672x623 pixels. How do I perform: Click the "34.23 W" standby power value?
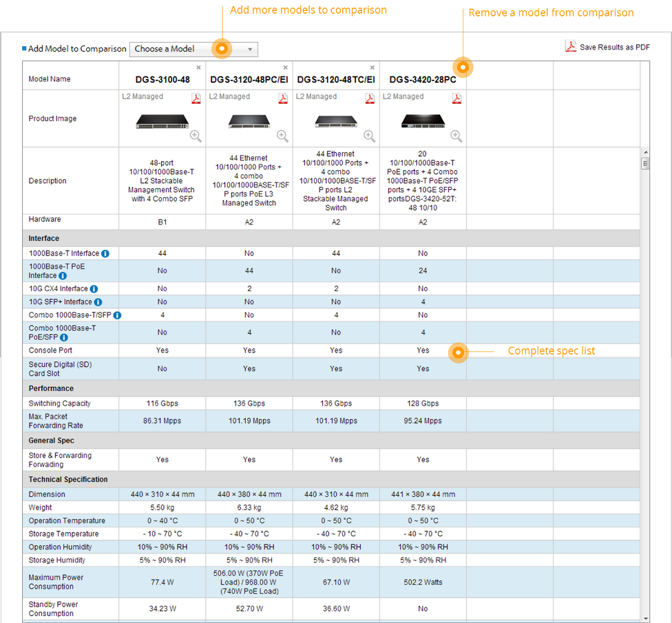162,609
